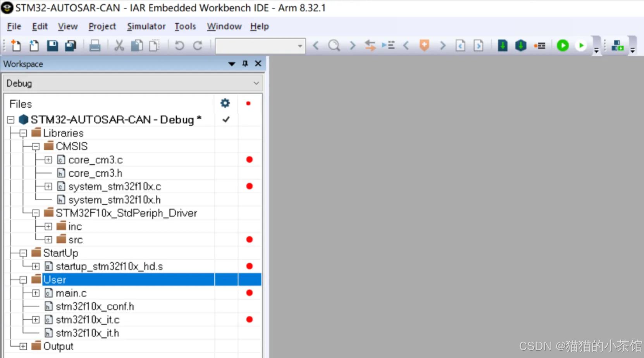Select system_stm32f10x.h file
The height and width of the screenshot is (358, 644).
(114, 200)
